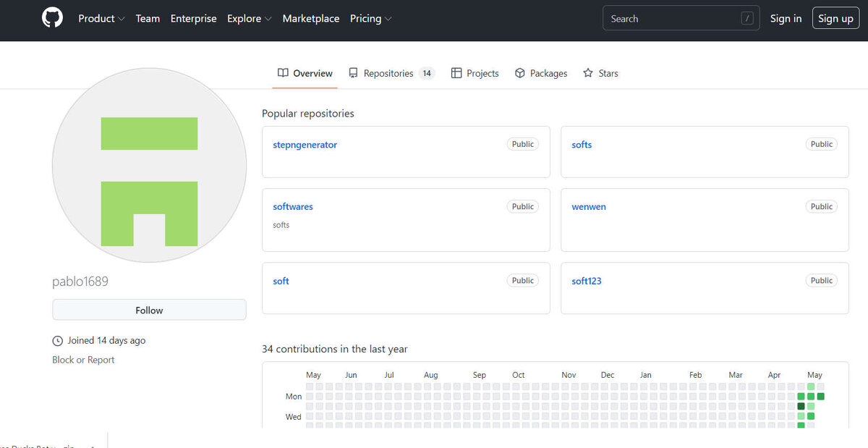Click the book icon on Overview tab
Screen dimensions: 868x448
[x=283, y=73]
